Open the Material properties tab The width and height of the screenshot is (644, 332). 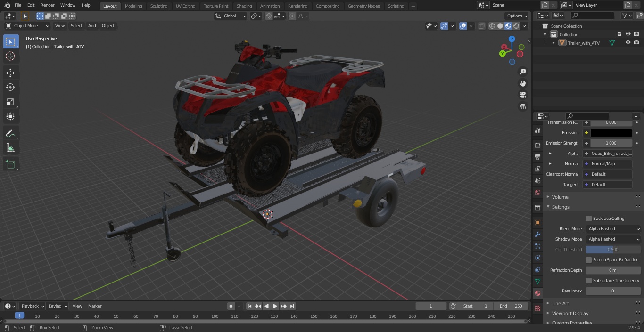[x=537, y=293]
